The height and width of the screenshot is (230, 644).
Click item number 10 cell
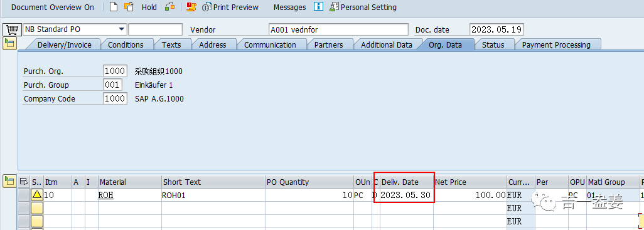[58, 195]
